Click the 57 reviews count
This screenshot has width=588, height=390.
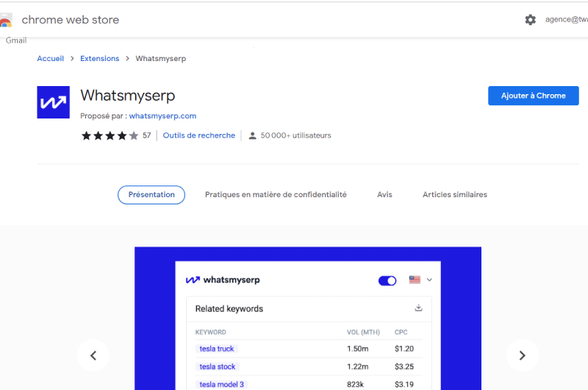146,135
